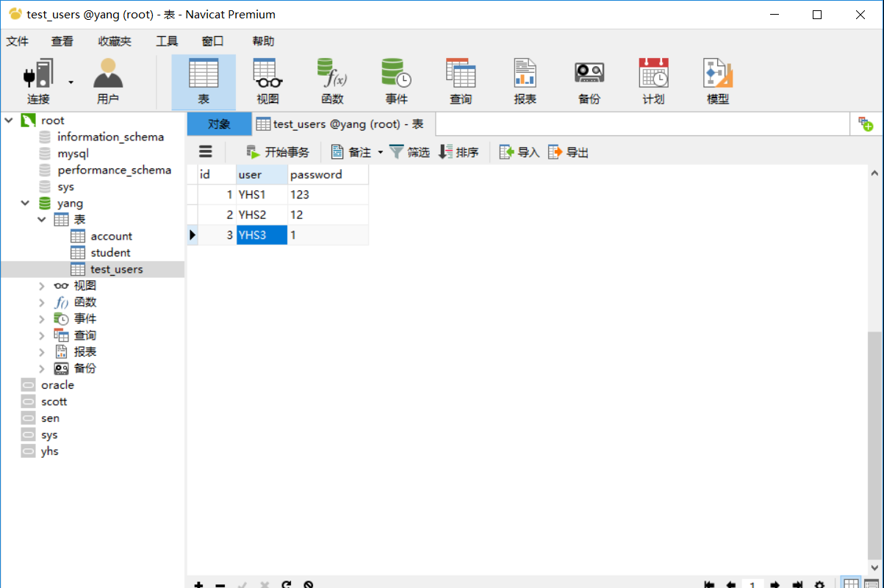Viewport: 884px width, 588px height.
Task: Open the gear settings icon in bottom bar
Action: (819, 584)
